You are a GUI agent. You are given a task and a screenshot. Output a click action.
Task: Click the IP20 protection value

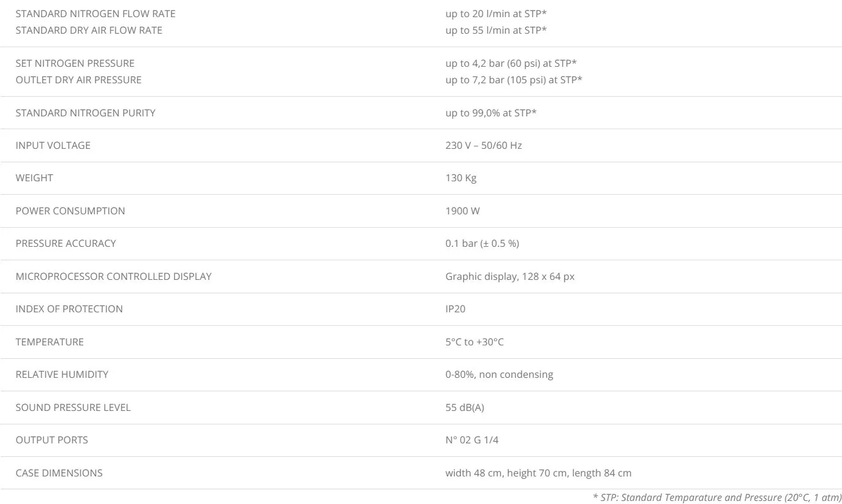point(455,309)
